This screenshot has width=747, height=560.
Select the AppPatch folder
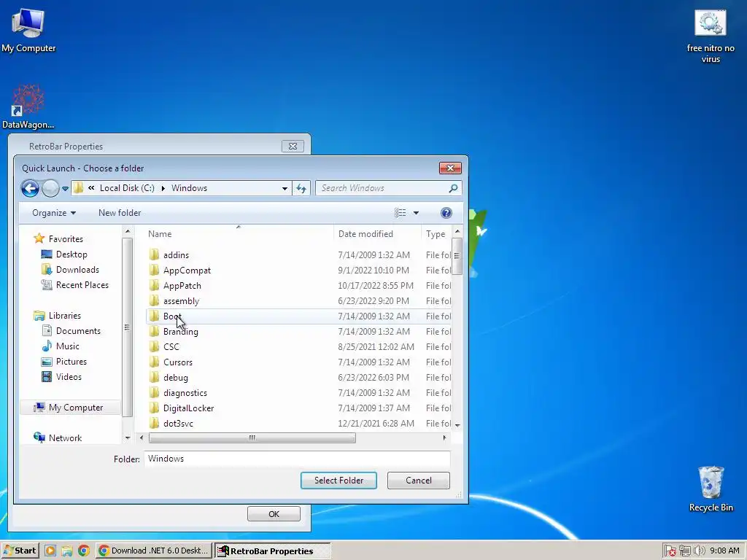182,285
